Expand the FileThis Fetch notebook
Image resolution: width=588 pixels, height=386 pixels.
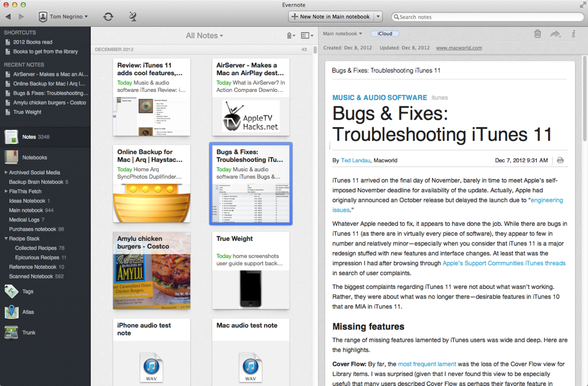[6, 191]
